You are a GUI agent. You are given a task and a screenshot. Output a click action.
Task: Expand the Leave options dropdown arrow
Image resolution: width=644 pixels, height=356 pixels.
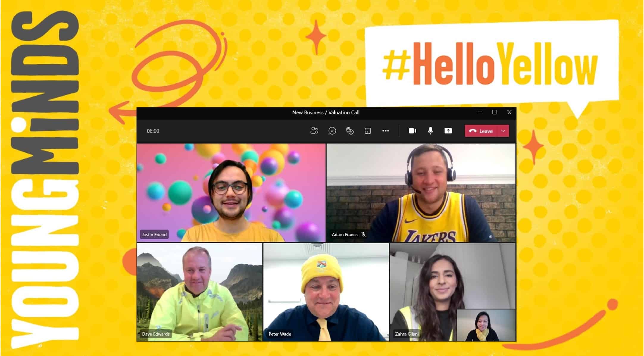(x=503, y=131)
